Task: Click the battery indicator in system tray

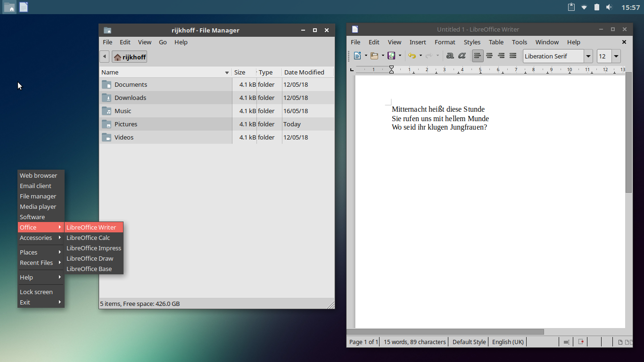Action: click(596, 7)
